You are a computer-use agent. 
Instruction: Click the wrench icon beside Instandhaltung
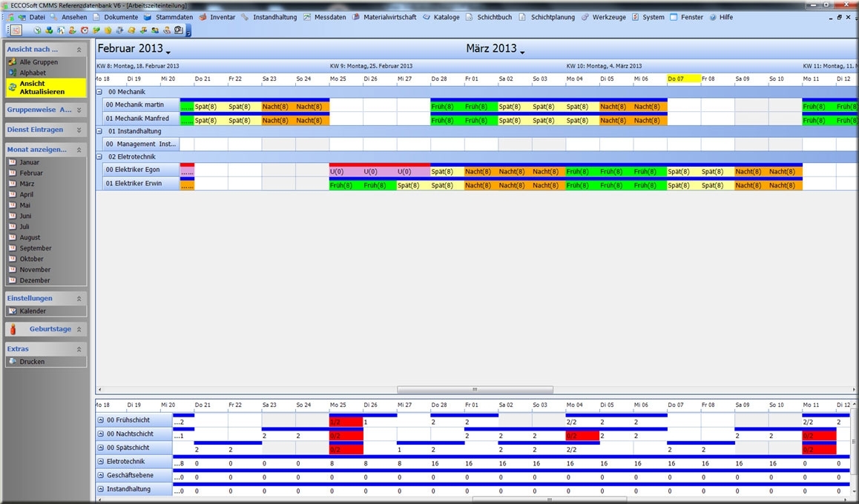(x=245, y=17)
